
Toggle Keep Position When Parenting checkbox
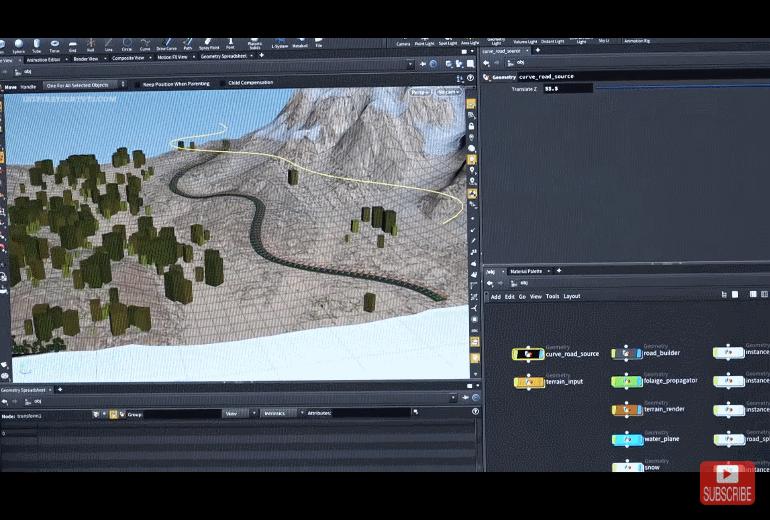point(137,84)
